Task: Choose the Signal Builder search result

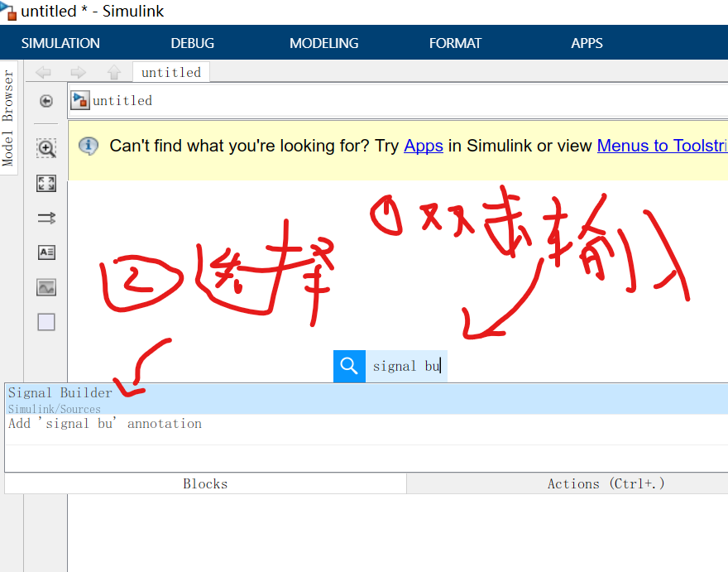Action: (x=366, y=399)
